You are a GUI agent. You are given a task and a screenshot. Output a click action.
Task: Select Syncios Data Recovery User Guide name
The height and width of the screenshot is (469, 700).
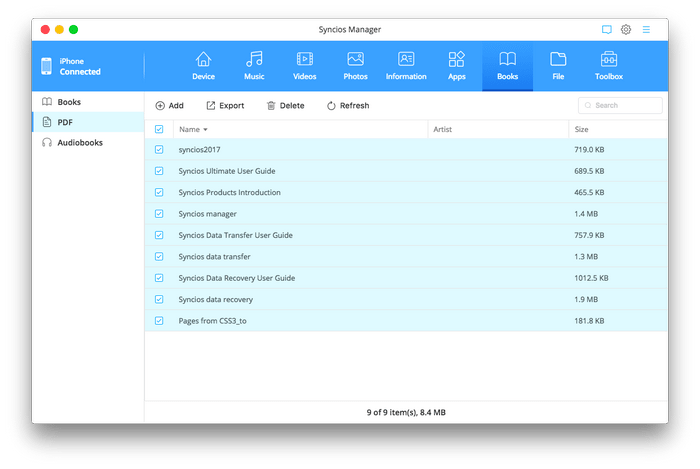[x=237, y=278]
